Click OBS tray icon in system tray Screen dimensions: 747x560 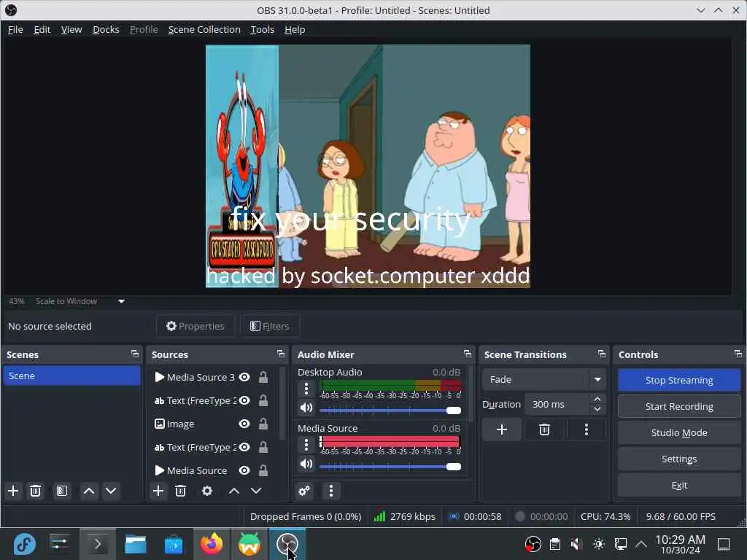533,544
